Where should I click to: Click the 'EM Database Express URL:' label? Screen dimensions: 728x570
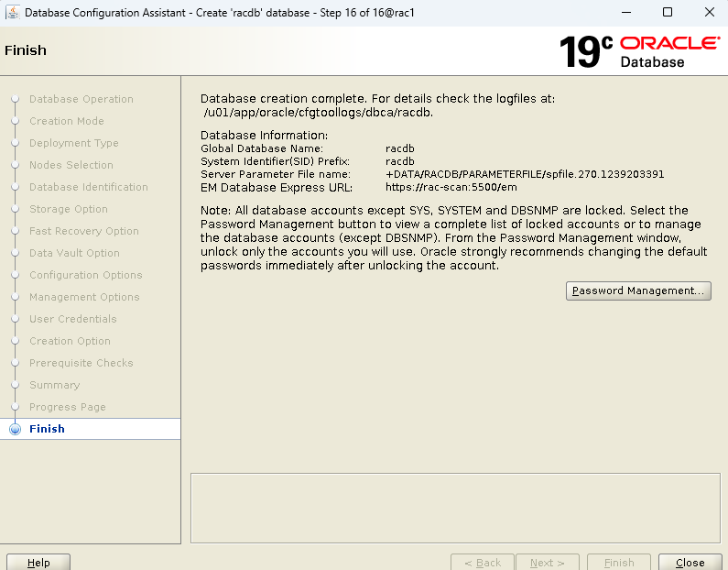click(x=277, y=187)
